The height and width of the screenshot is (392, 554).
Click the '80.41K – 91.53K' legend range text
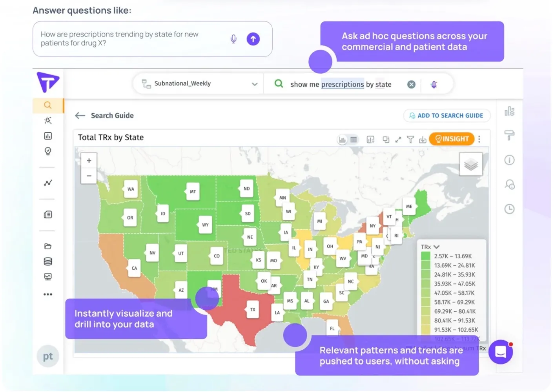(x=455, y=320)
